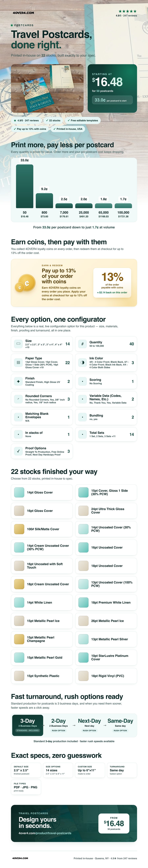Click the 4OVER4.COM logo at top
Image resolution: width=148 pixels, height=868 pixels.
pyautogui.click(x=23, y=13)
